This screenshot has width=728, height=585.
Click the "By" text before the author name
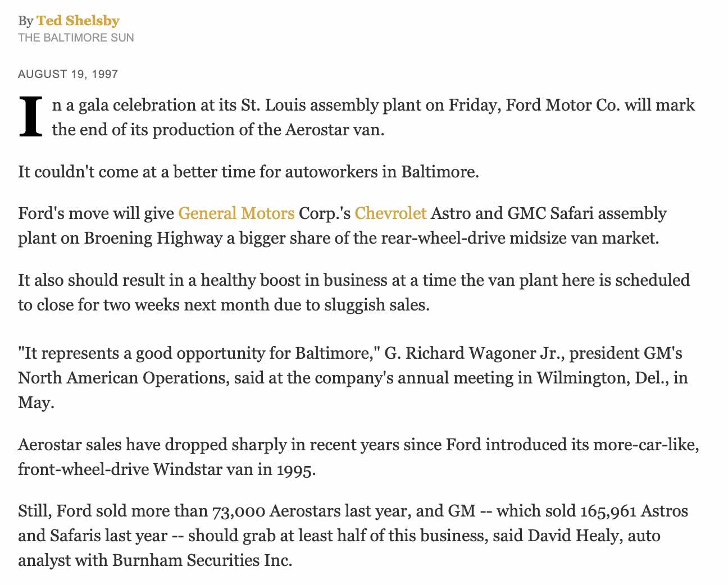(26, 21)
